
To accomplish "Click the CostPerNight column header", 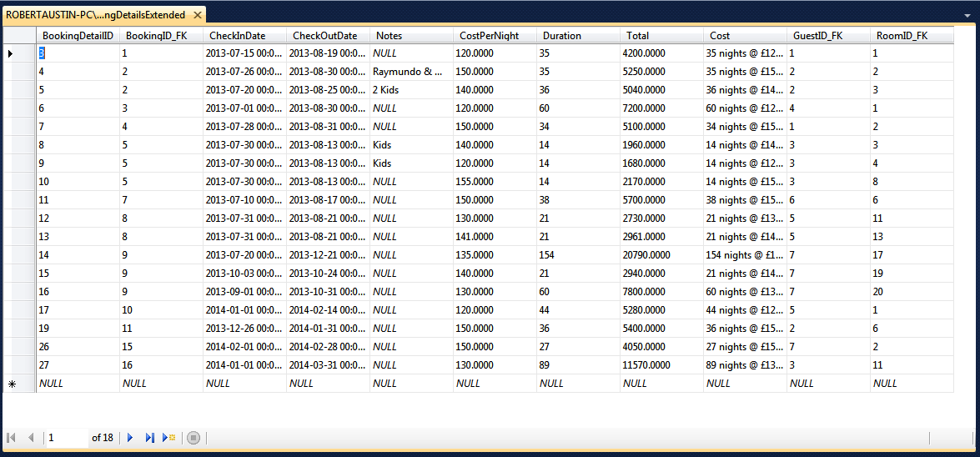I will [x=495, y=36].
